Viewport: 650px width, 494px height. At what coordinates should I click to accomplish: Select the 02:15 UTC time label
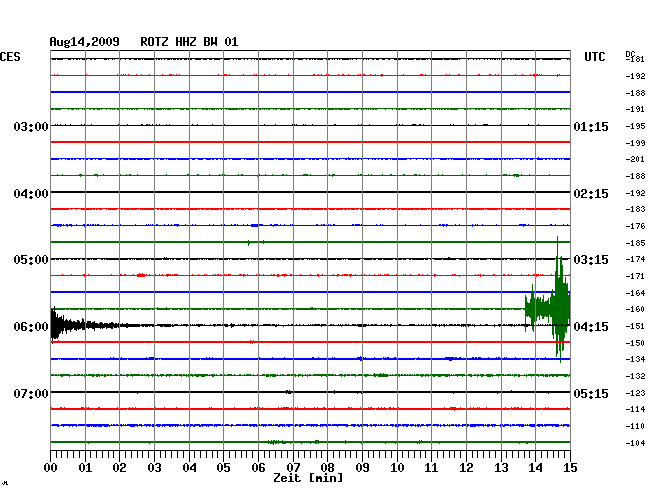591,194
